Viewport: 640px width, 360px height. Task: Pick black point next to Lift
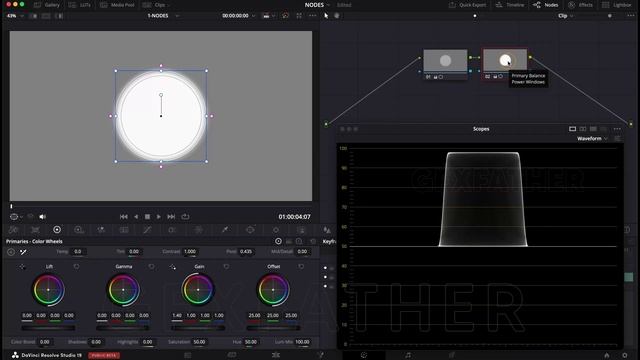22,267
